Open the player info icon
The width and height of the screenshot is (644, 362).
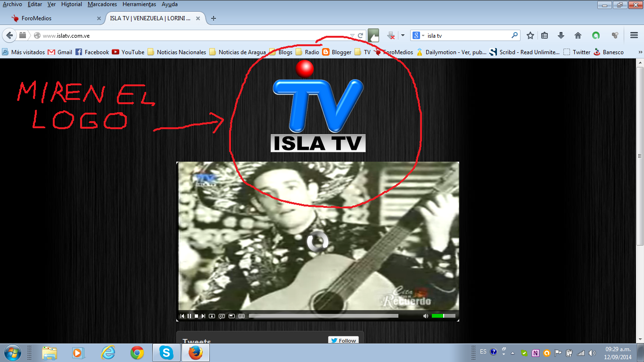click(212, 316)
